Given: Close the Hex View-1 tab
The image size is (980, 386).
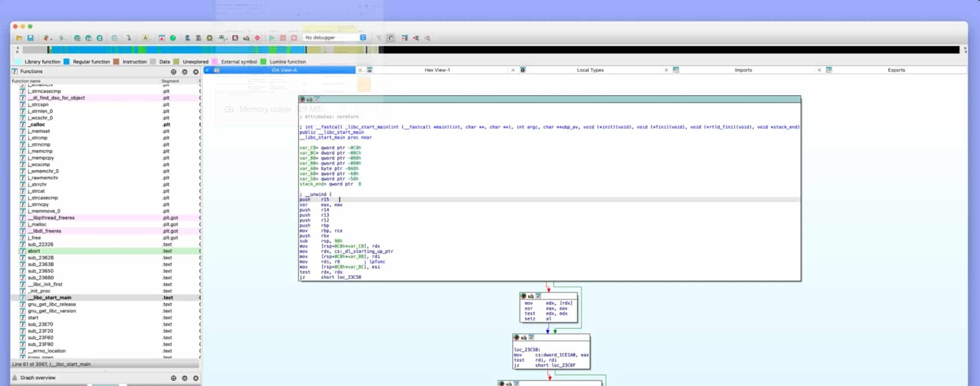Looking at the screenshot, I should coord(360,70).
